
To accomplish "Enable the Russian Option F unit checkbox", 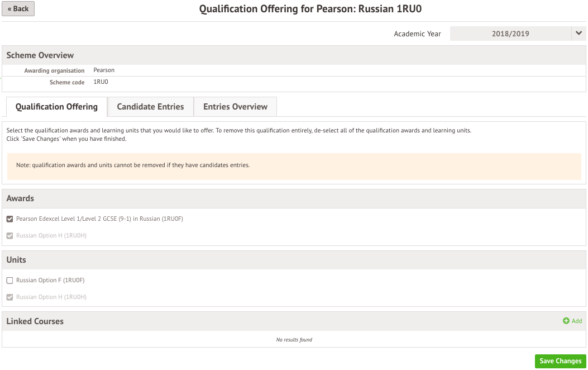I will (9, 281).
